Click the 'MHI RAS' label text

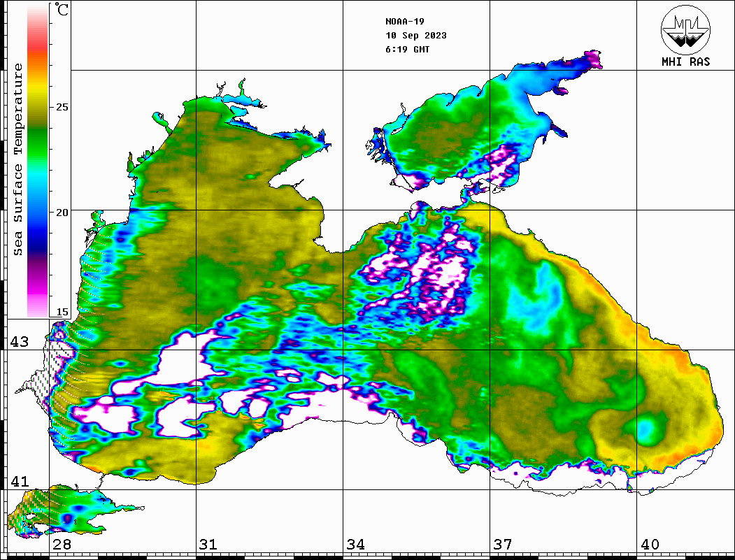click(685, 62)
